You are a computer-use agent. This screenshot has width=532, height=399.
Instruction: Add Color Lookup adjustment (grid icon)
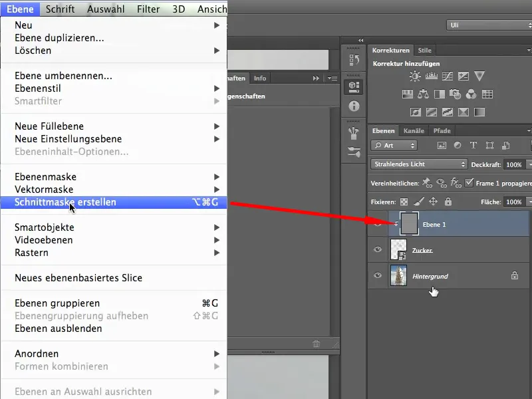click(487, 94)
